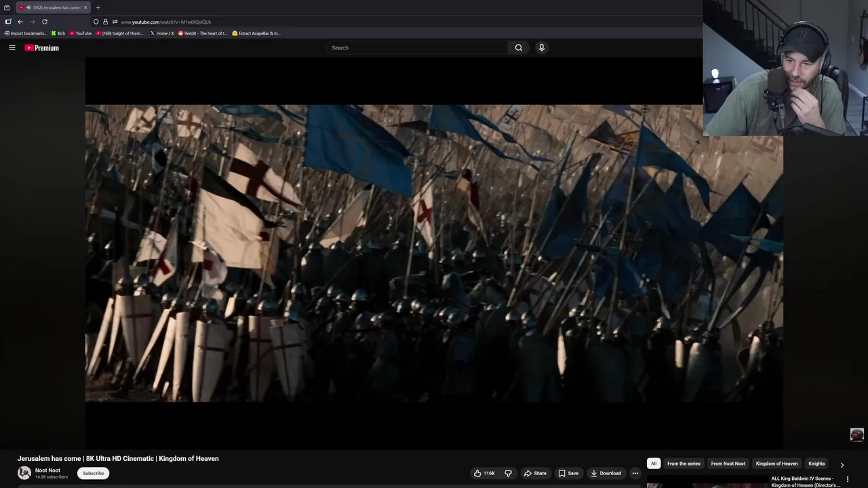Dislike the video with thumbs down
This screenshot has height=488, width=868.
coord(508,473)
